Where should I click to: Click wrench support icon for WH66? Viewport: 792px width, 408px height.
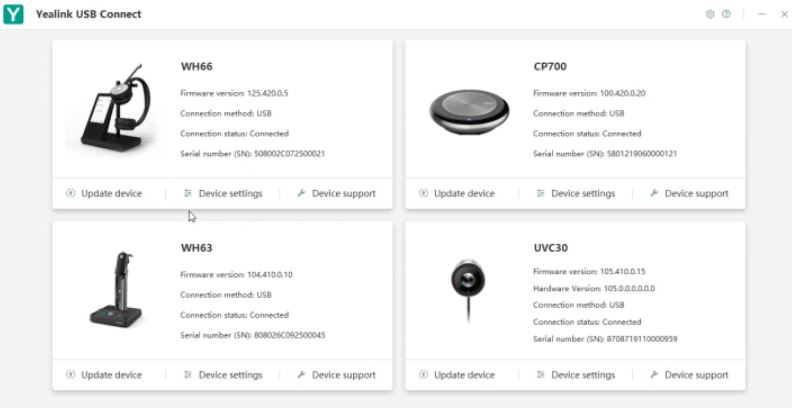pyautogui.click(x=301, y=193)
